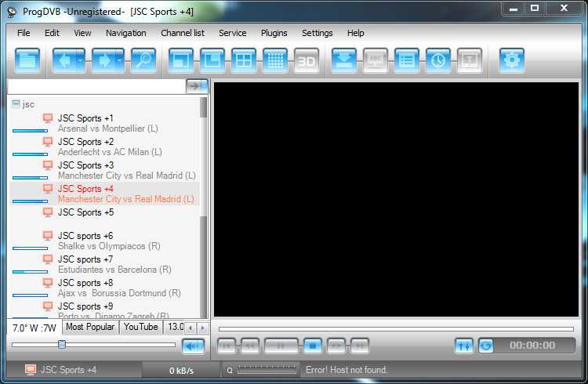Image resolution: width=588 pixels, height=384 pixels.
Task: Open the back arrow history dropdown
Action: (81, 60)
